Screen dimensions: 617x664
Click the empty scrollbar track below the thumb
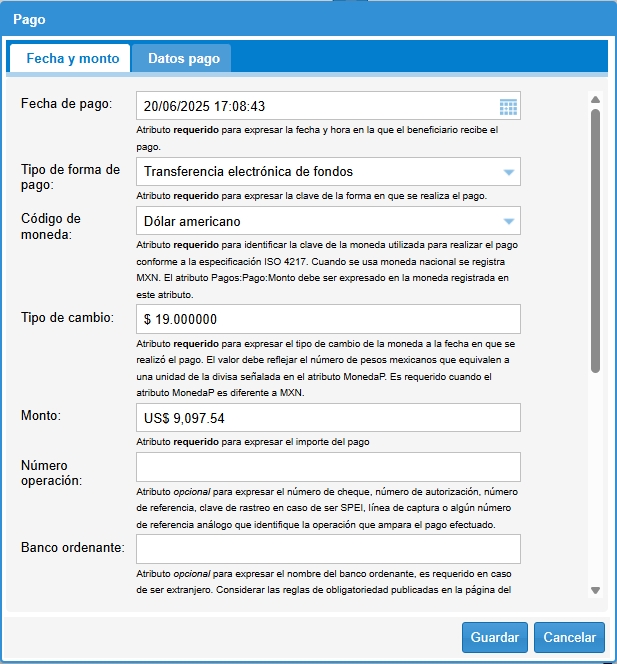595,480
